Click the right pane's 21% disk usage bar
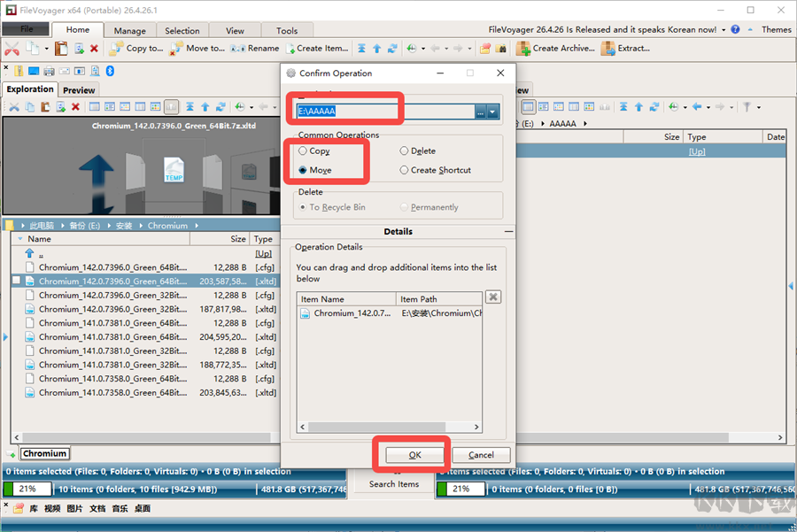This screenshot has width=797, height=532. tap(460, 489)
